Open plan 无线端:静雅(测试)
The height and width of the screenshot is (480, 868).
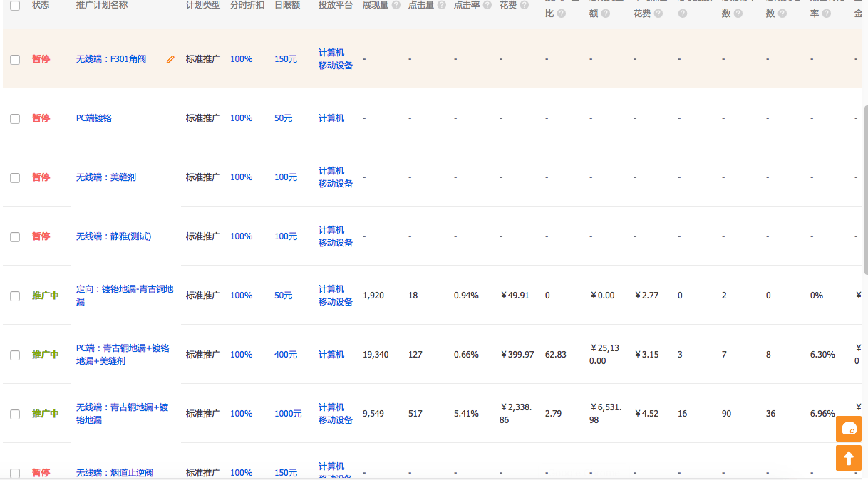point(114,236)
